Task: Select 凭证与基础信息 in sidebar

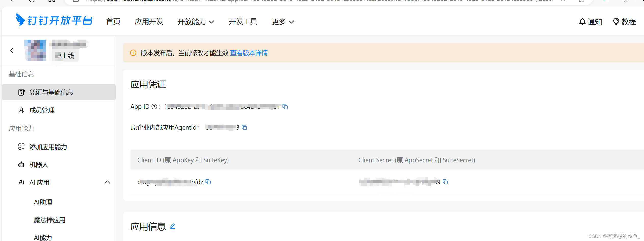Action: 59,92
